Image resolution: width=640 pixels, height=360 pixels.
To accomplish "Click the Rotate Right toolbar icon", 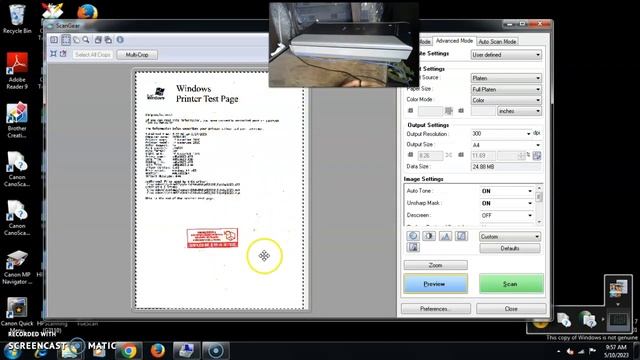I will [x=108, y=40].
